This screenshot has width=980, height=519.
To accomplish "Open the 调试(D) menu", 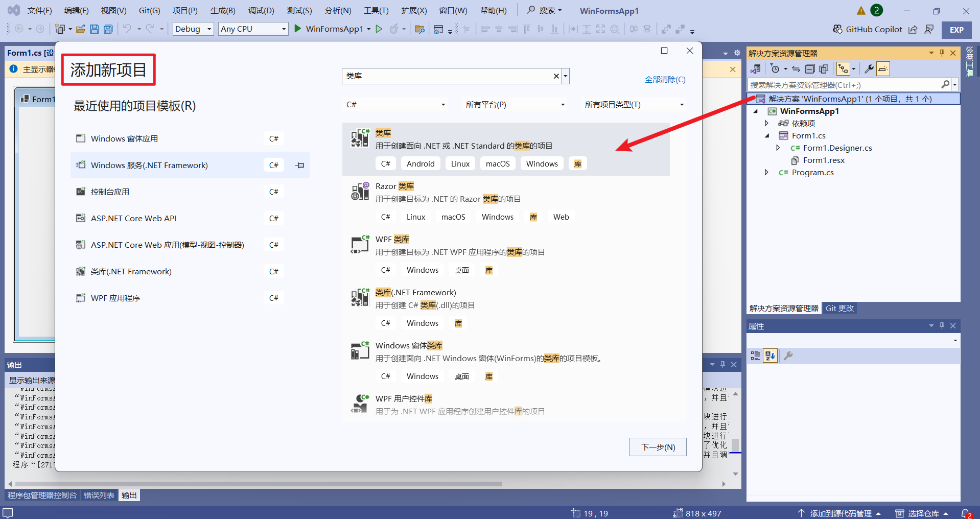I will pos(261,11).
